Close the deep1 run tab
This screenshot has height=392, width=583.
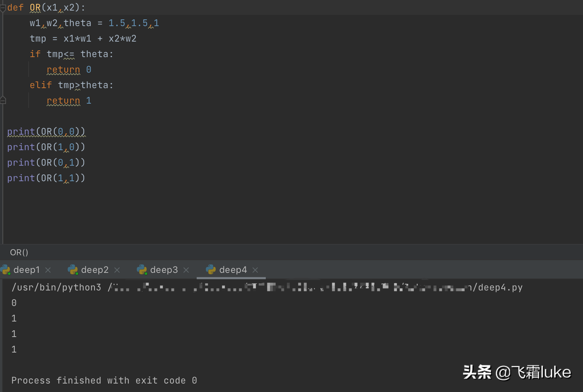point(48,270)
